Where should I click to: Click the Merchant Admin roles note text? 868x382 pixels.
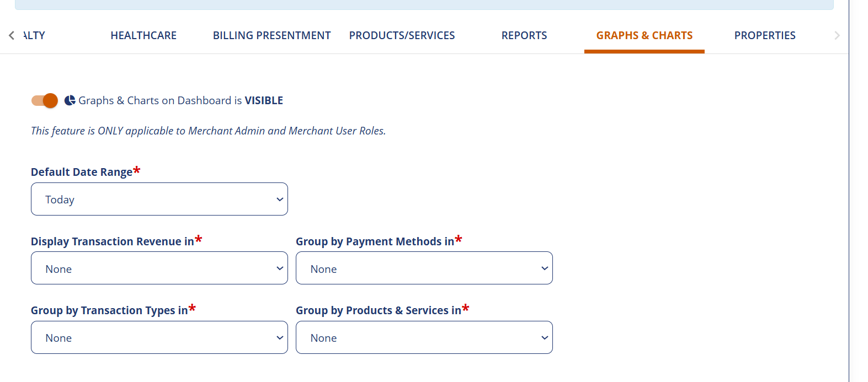[208, 131]
